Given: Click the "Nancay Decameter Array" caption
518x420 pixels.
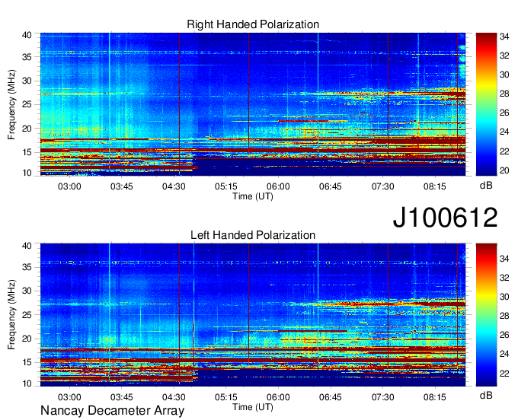Looking at the screenshot, I should pyautogui.click(x=112, y=410).
